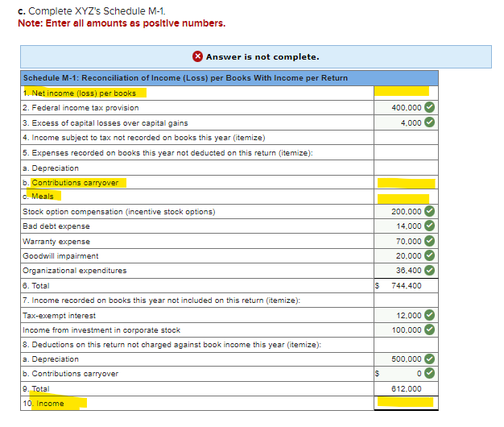
Task: Click the '8. Deductions on this return' row label
Action: click(172, 345)
